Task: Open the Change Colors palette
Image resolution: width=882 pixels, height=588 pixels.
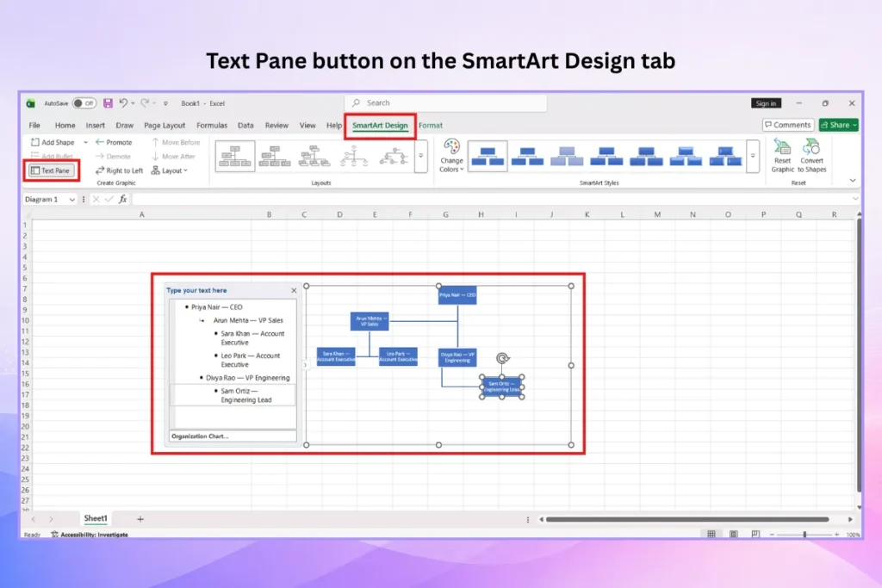Action: pyautogui.click(x=451, y=156)
